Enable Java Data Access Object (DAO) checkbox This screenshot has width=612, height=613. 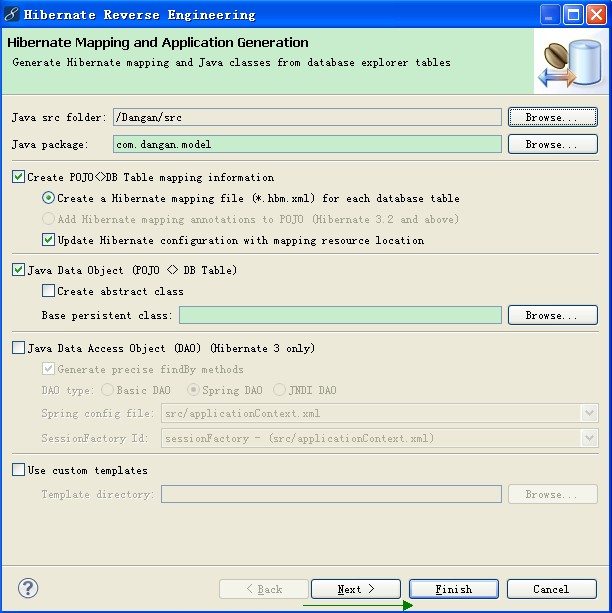(18, 348)
